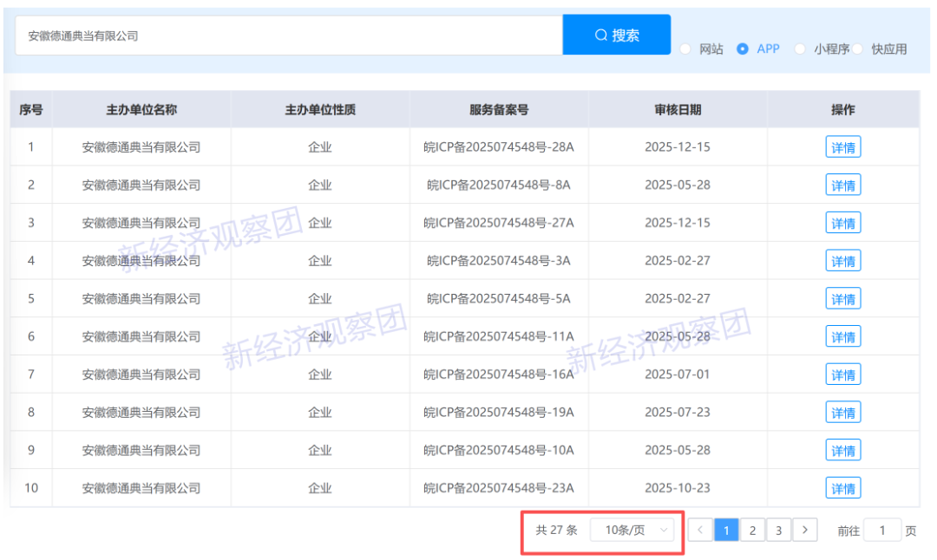The image size is (937, 560).
Task: Open 详情 for row 10 record 23A
Action: (x=842, y=488)
